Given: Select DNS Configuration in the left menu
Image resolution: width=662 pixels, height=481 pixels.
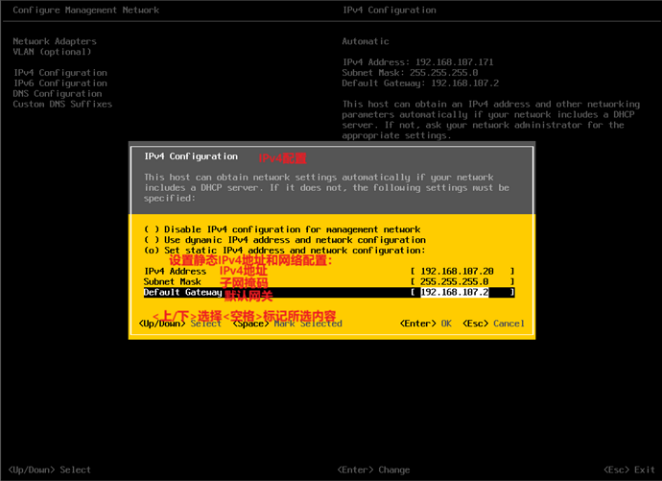Looking at the screenshot, I should 57,94.
